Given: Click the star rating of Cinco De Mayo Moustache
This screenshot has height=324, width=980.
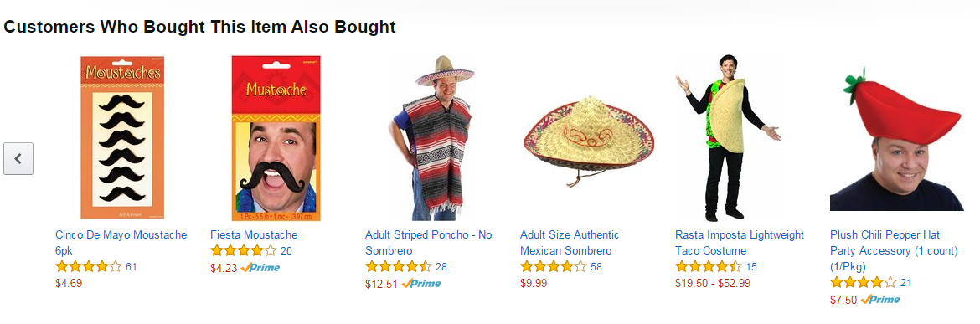Looking at the screenshot, I should [89, 266].
